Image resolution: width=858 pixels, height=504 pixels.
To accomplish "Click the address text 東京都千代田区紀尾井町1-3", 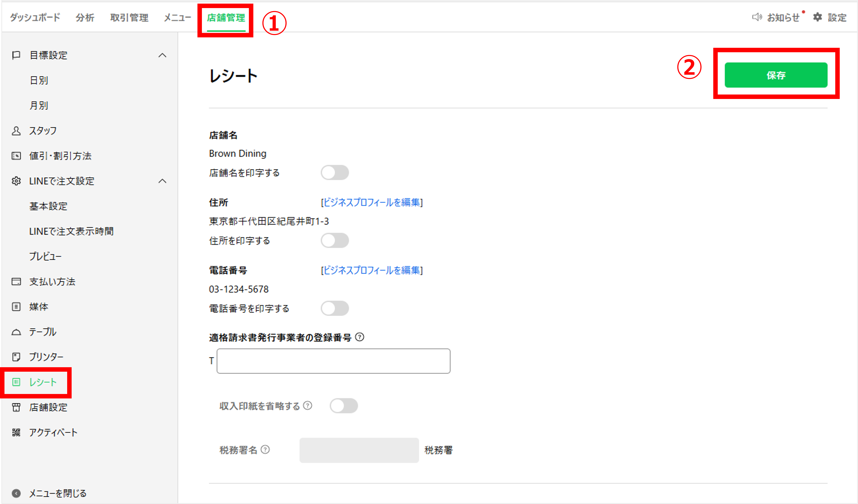I will (x=269, y=222).
